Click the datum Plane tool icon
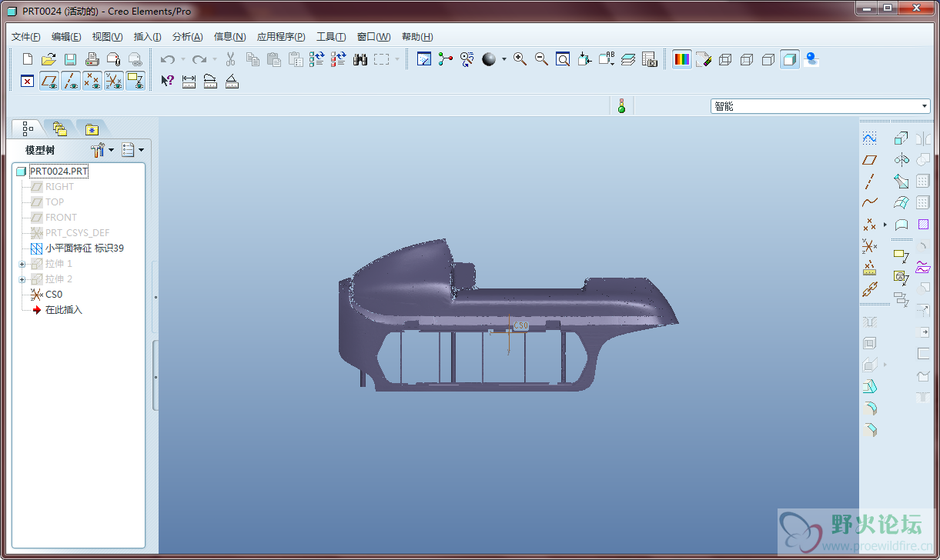940x560 pixels. pyautogui.click(x=869, y=160)
